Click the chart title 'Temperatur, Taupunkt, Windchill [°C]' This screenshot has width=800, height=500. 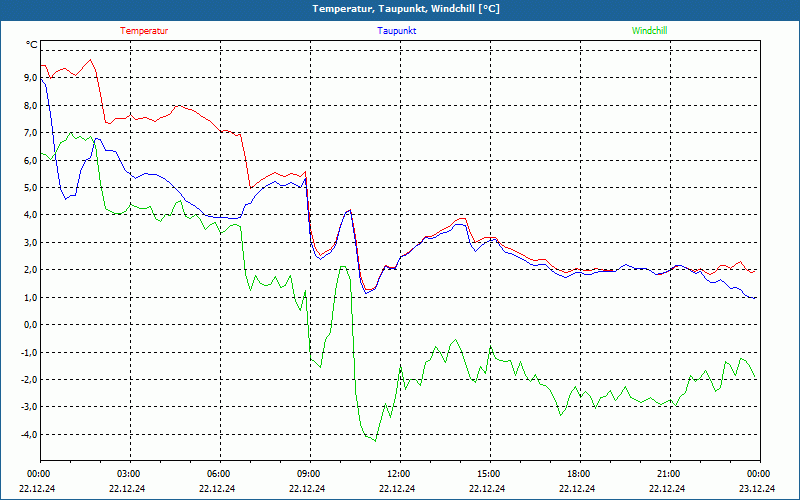coord(406,9)
